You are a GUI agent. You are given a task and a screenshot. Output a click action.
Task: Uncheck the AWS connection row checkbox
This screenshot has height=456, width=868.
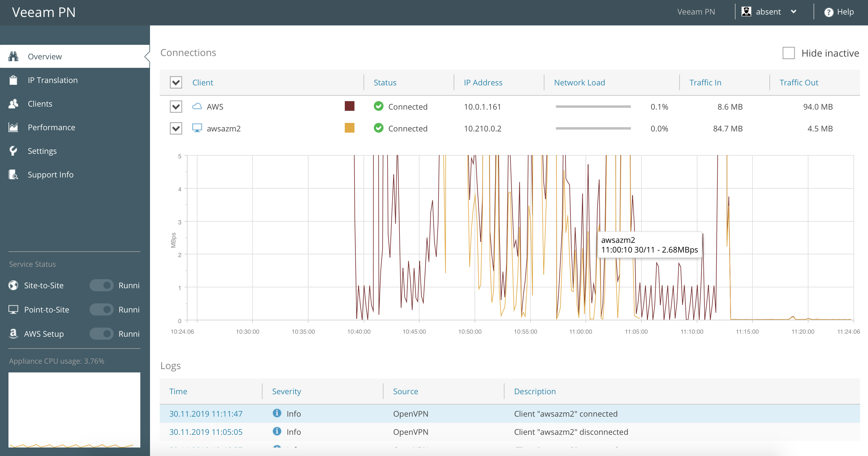(x=176, y=107)
